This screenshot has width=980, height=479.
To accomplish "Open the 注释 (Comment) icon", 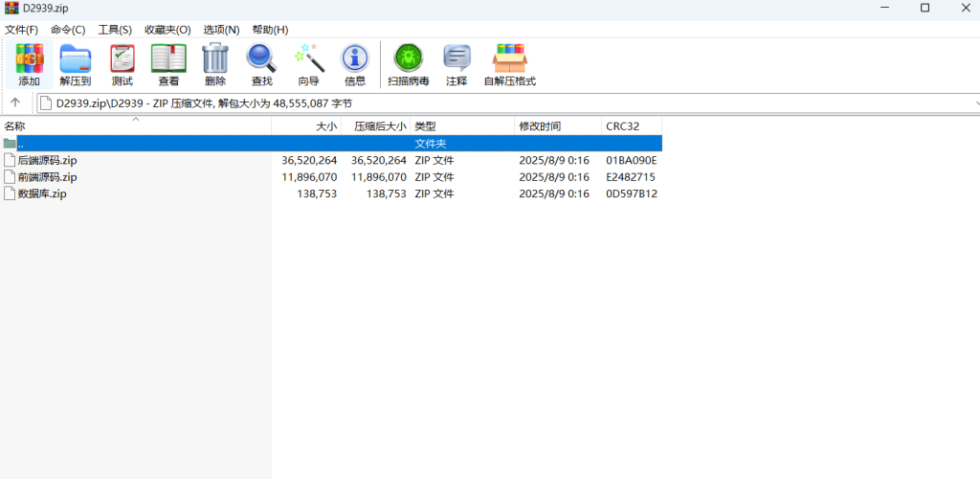I will 457,64.
